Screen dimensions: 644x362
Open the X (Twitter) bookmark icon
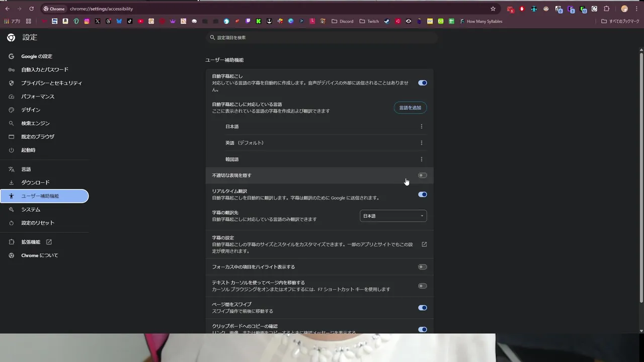pos(98,21)
